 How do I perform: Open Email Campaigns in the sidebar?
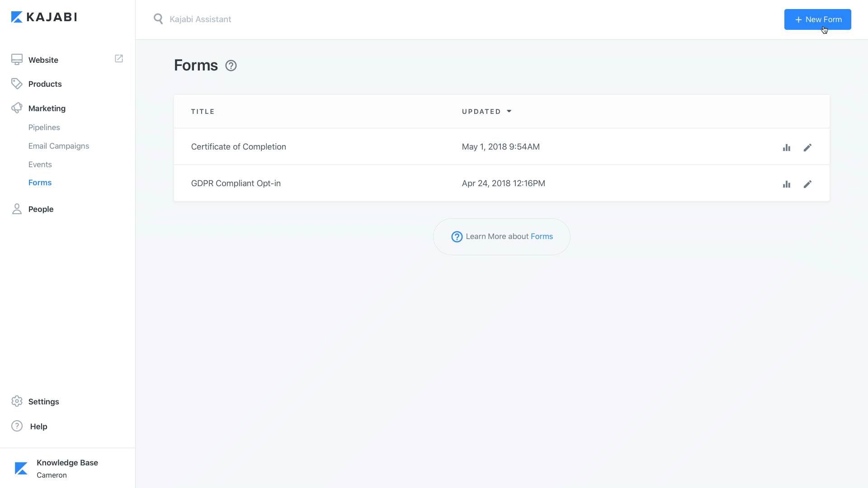(x=58, y=146)
